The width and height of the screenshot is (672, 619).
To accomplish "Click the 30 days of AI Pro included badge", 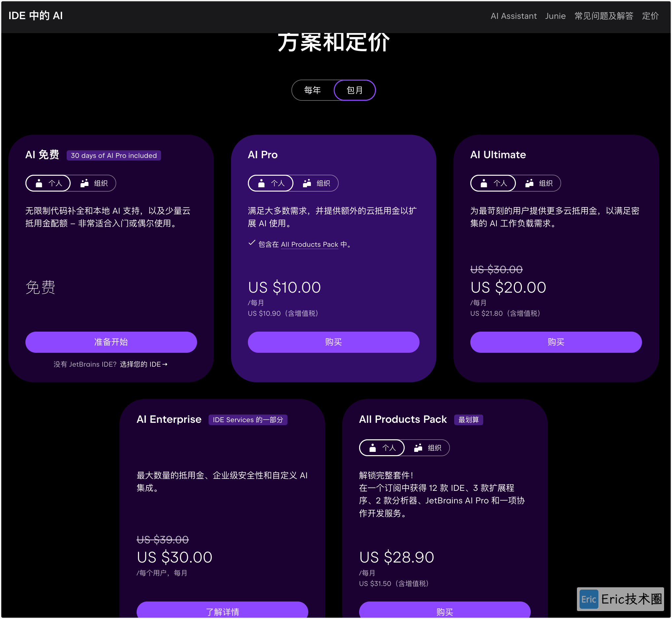I will tap(114, 156).
